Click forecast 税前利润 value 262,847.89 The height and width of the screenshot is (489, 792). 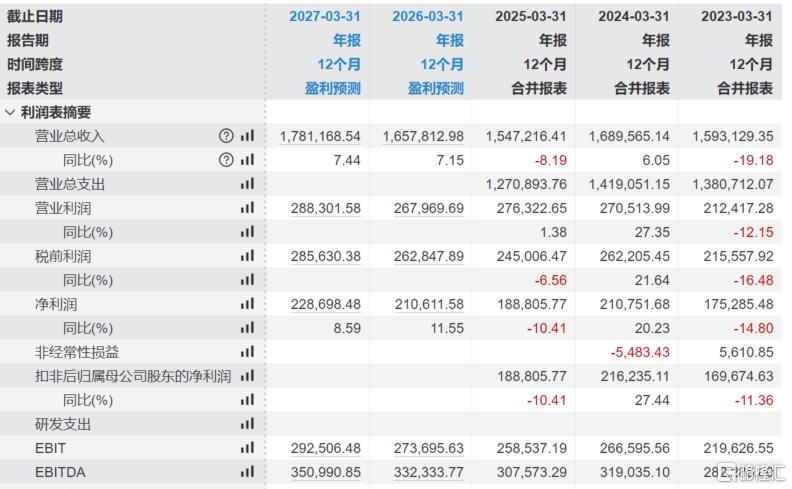pos(429,256)
